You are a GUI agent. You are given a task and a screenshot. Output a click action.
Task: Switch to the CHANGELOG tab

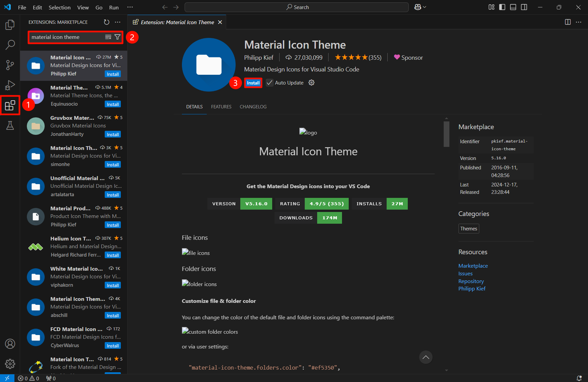click(x=253, y=107)
